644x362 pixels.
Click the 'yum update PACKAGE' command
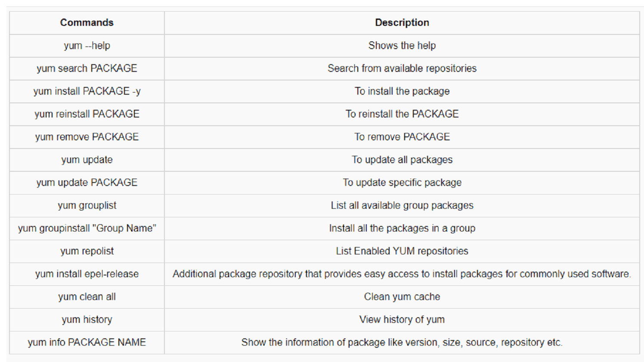pos(87,183)
